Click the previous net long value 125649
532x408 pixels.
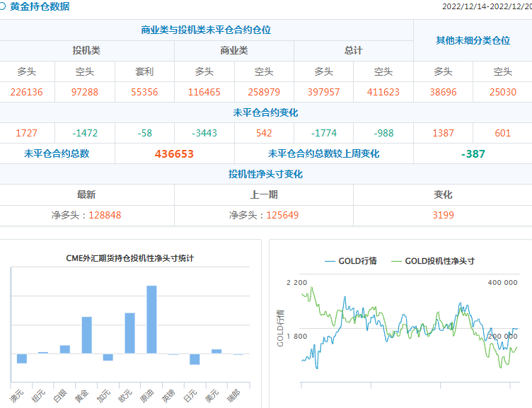click(x=283, y=215)
